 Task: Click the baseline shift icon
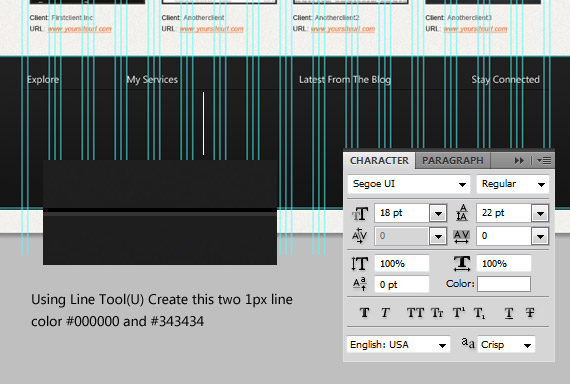point(360,284)
